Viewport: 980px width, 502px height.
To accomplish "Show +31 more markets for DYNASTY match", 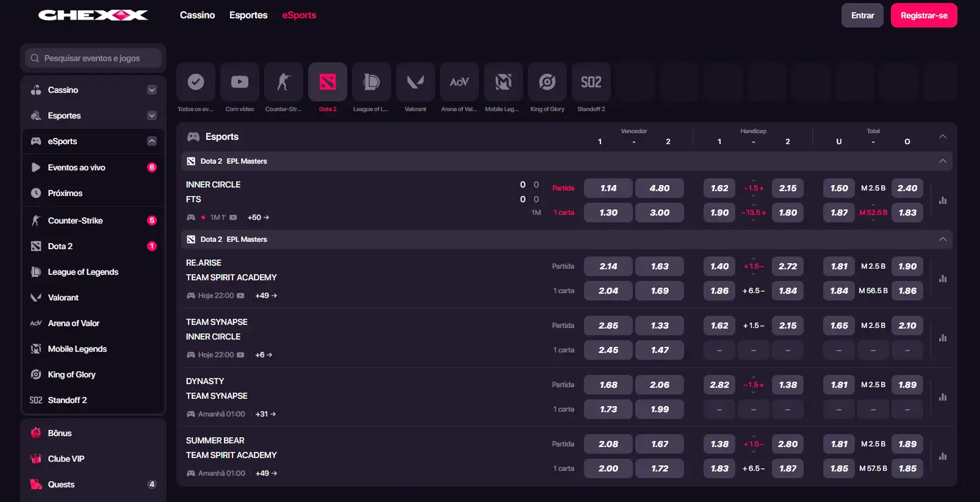I will click(x=265, y=414).
